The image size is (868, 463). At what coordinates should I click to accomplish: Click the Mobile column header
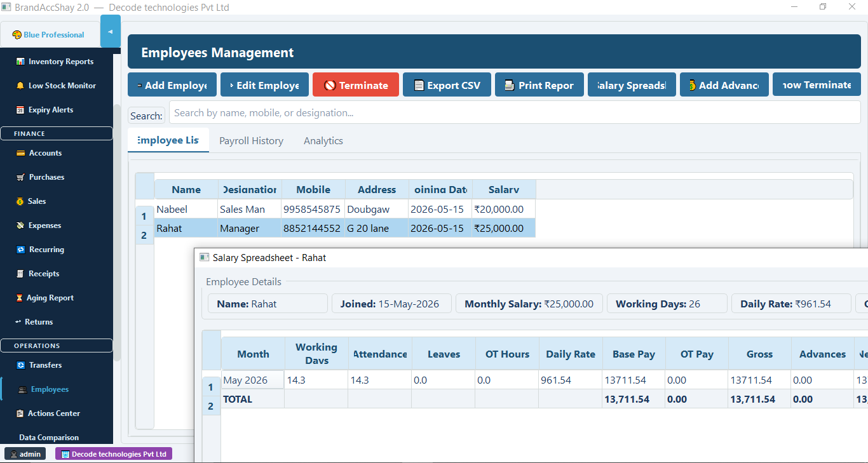313,189
